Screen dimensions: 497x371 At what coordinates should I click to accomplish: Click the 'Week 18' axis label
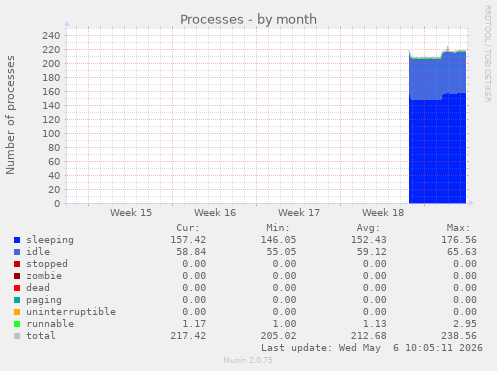[383, 213]
